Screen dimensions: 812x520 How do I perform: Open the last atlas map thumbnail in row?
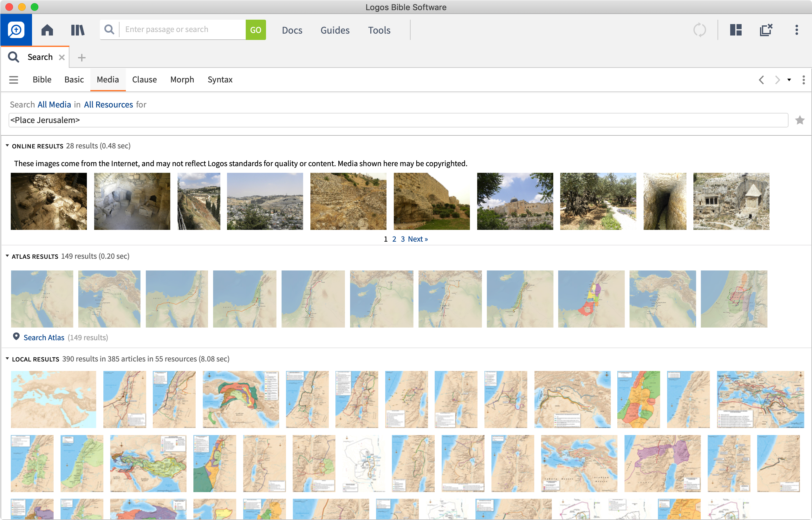734,299
